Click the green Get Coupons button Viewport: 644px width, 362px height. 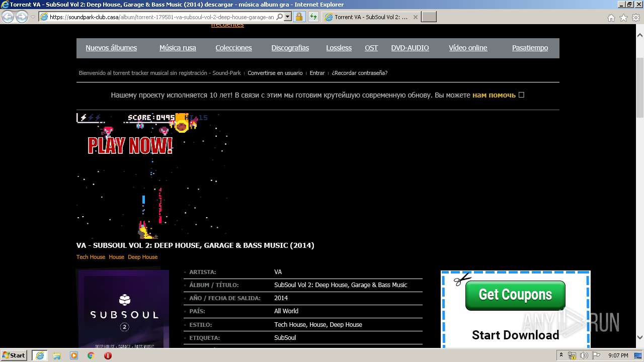coord(515,295)
